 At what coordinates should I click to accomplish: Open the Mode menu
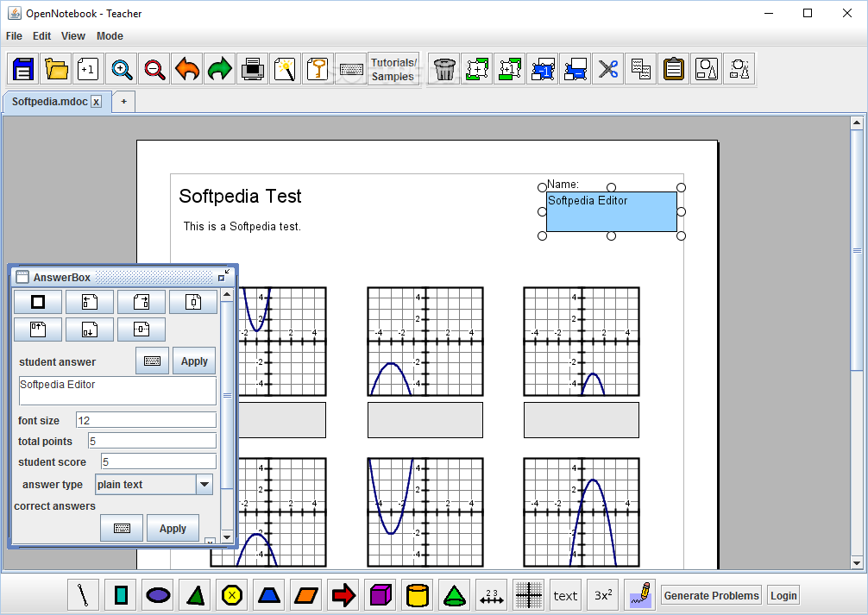110,36
